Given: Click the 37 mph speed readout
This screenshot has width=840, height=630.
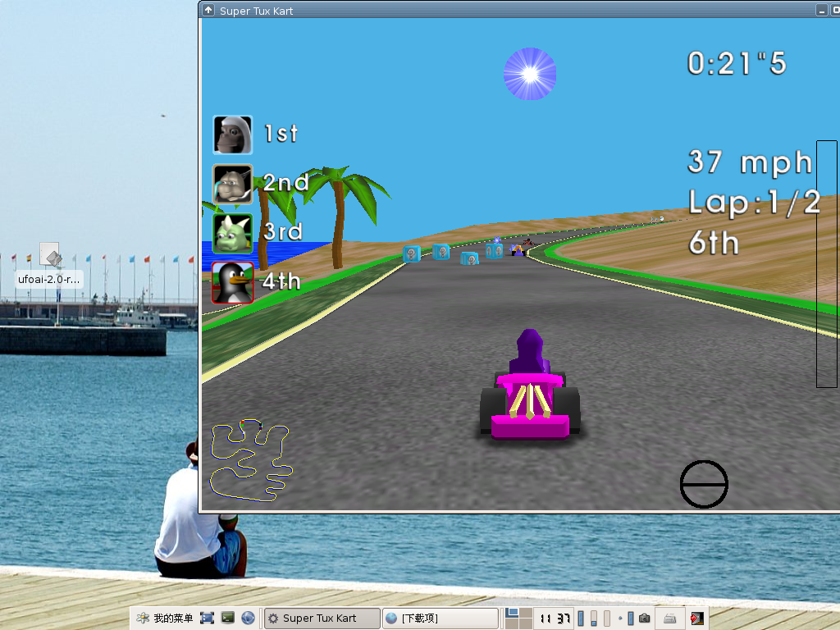Looking at the screenshot, I should (750, 162).
